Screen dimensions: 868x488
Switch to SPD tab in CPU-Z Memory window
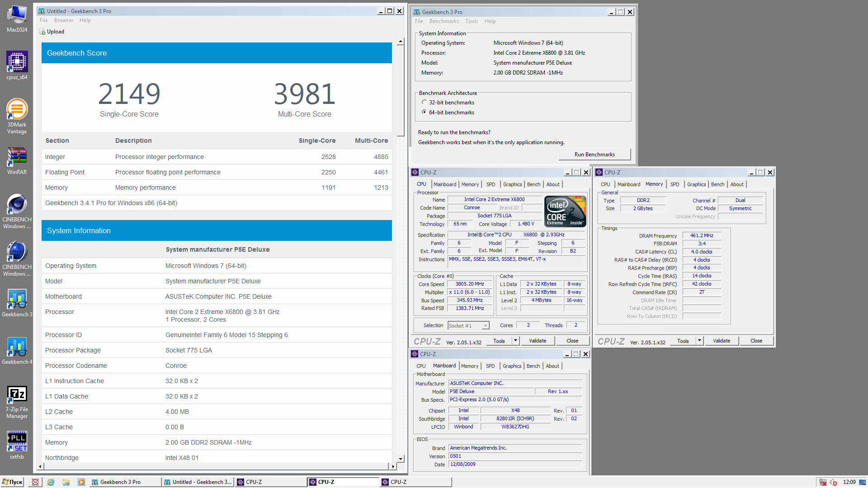[675, 184]
